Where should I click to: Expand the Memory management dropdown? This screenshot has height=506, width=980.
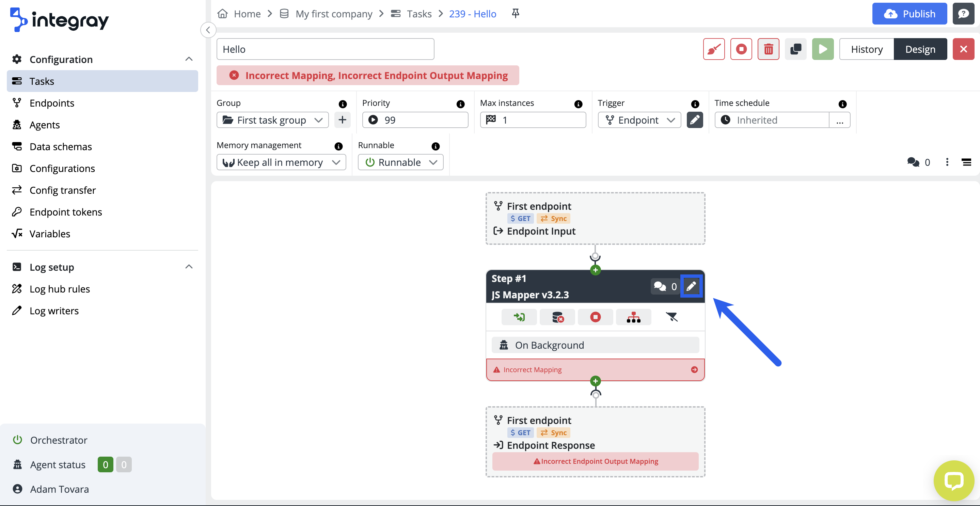(281, 162)
